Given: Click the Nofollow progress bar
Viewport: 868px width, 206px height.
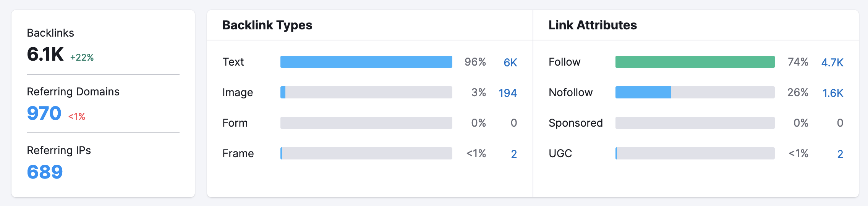Looking at the screenshot, I should 695,92.
